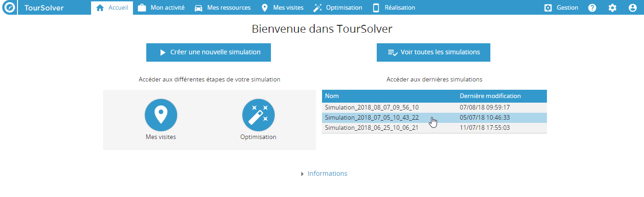This screenshot has height=197, width=644.
Task: Open Simulation_2018_07_05_10_43_22
Action: point(372,117)
